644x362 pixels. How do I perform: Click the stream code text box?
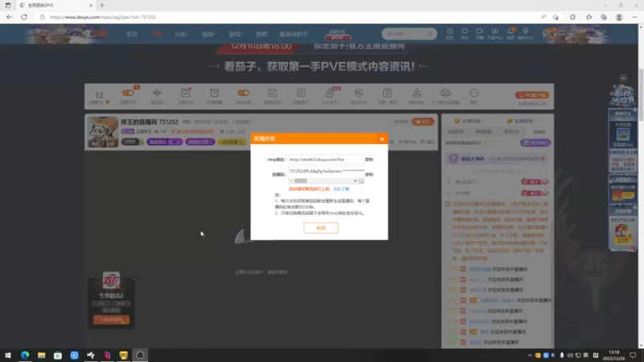326,173
